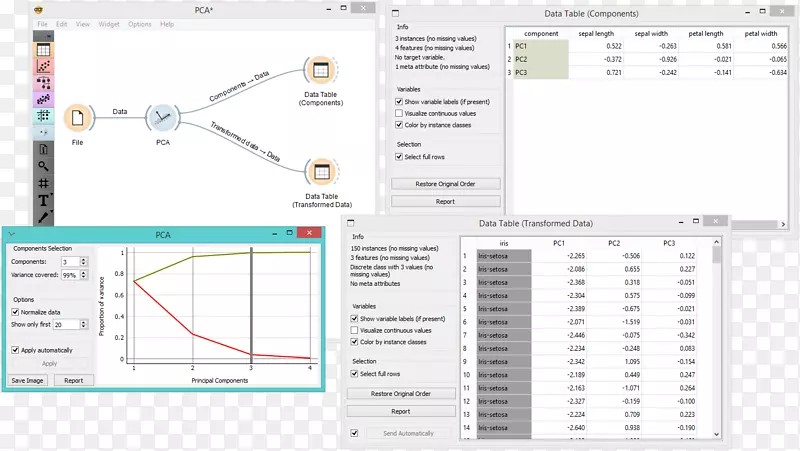Image resolution: width=800 pixels, height=451 pixels.
Task: Expand the sidebar dock toggle above the categories
Action: pyautogui.click(x=43, y=36)
